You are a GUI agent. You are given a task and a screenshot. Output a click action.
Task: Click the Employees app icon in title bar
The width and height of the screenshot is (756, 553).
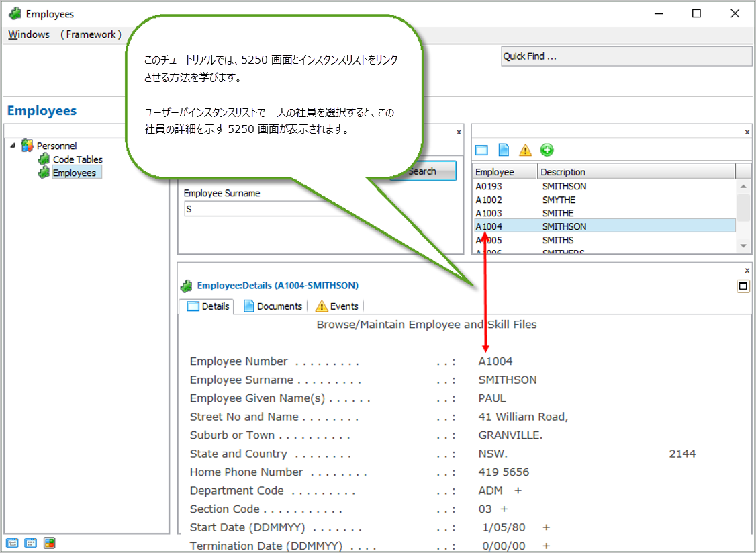15,14
